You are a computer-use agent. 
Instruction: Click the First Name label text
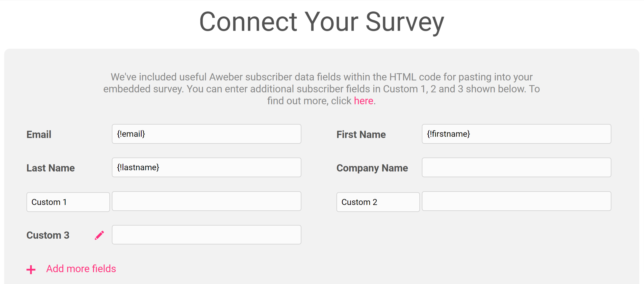point(361,134)
